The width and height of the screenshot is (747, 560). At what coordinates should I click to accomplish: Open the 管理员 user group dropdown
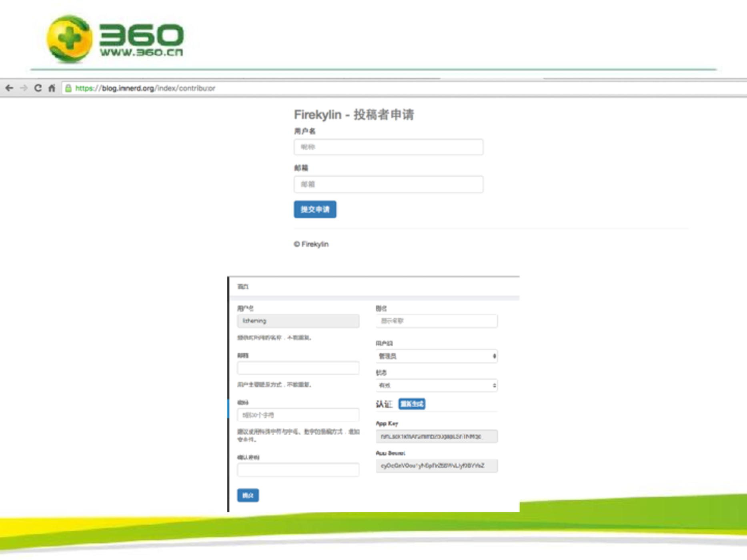click(436, 356)
